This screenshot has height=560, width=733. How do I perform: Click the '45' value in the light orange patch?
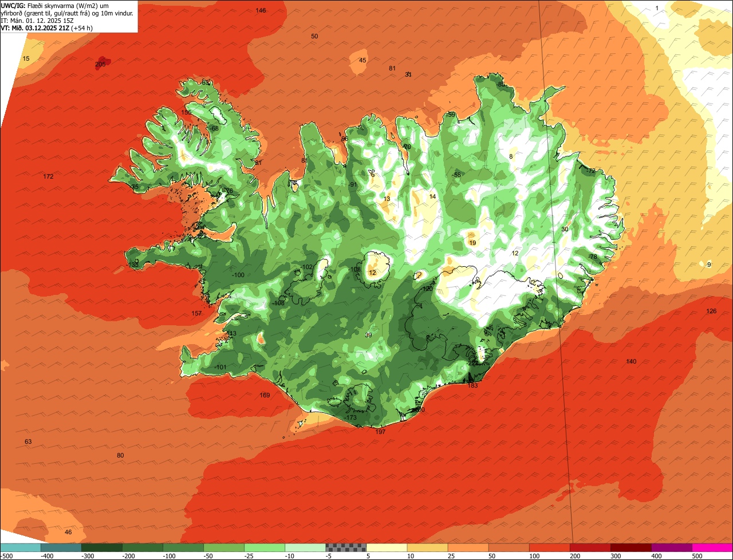(362, 60)
